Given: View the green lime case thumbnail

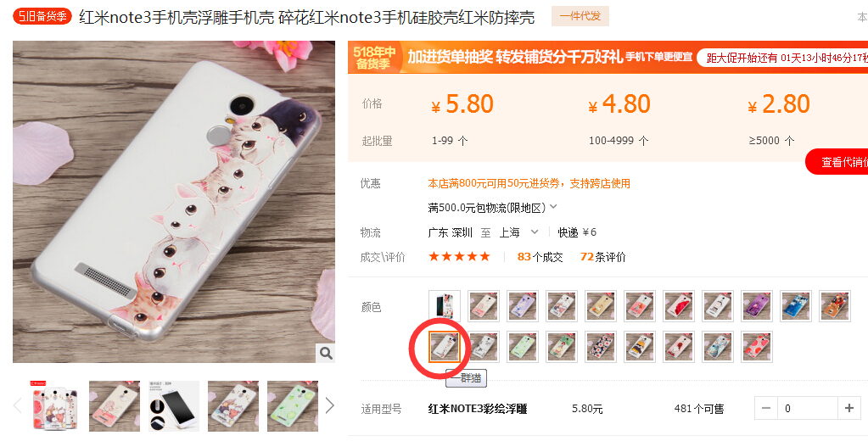Looking at the screenshot, I should [292, 406].
